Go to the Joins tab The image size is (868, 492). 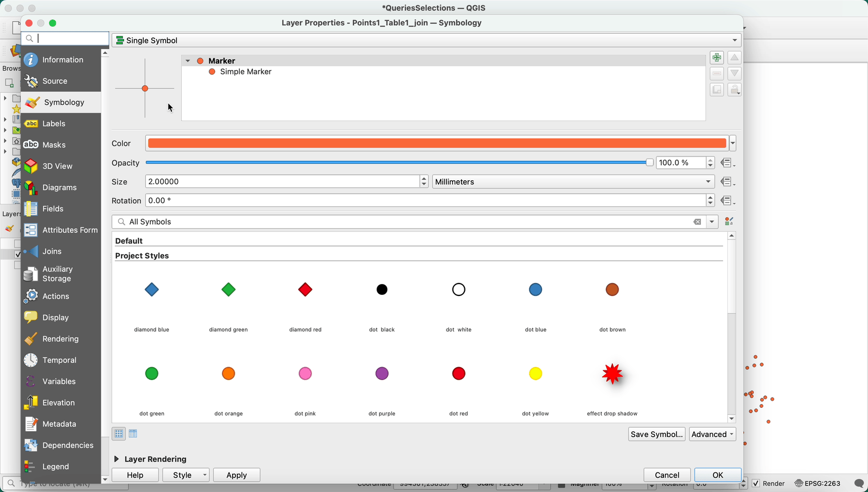click(x=61, y=251)
